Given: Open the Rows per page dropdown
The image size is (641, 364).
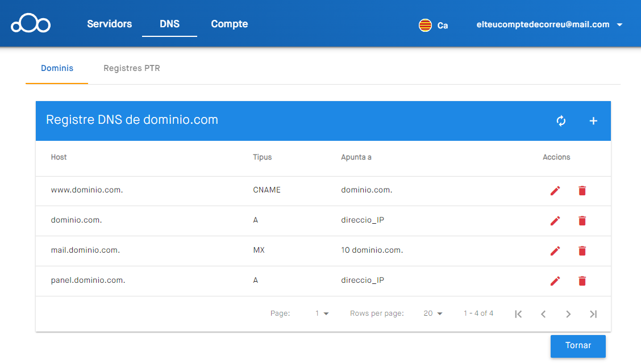Looking at the screenshot, I should click(x=433, y=313).
